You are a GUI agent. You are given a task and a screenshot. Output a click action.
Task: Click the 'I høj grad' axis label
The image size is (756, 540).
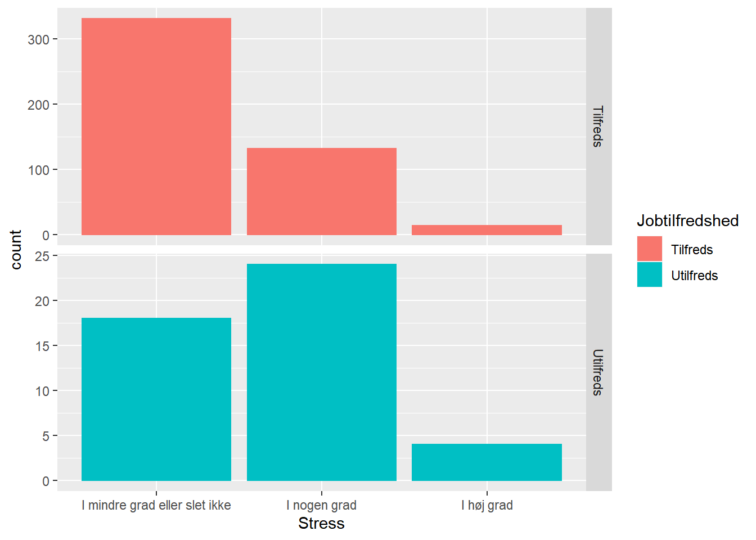[487, 505]
